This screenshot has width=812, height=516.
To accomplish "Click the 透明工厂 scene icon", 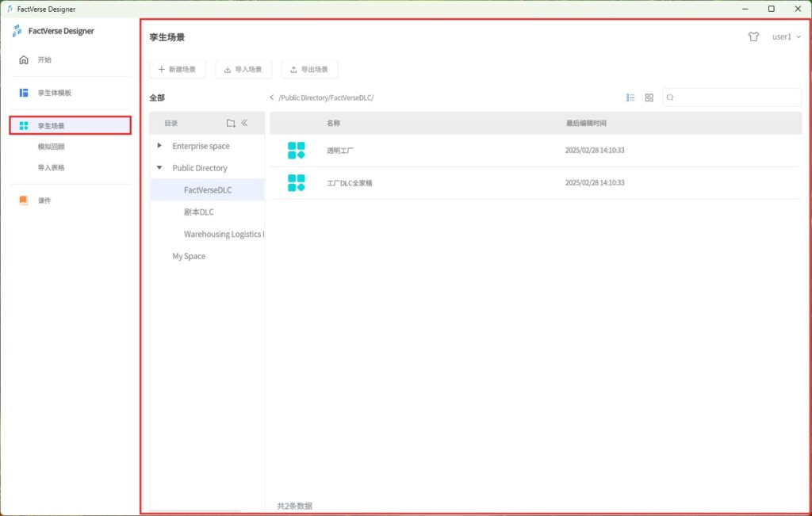I will tap(297, 150).
